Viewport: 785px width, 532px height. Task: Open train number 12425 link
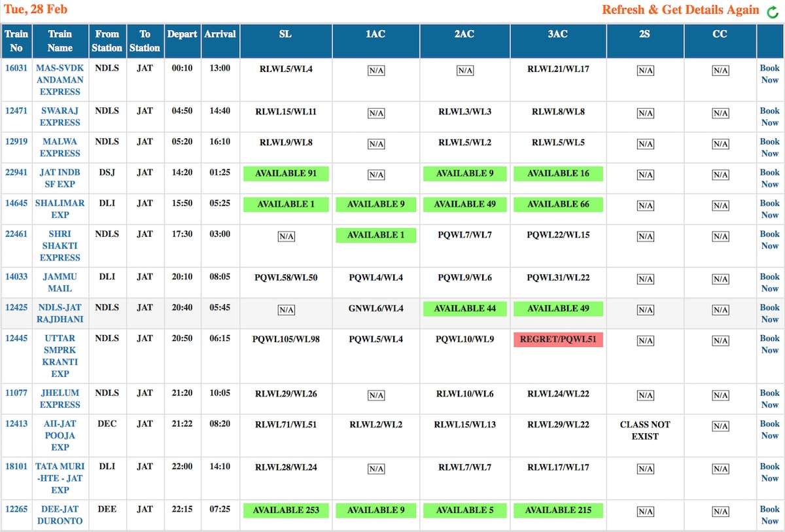point(16,308)
